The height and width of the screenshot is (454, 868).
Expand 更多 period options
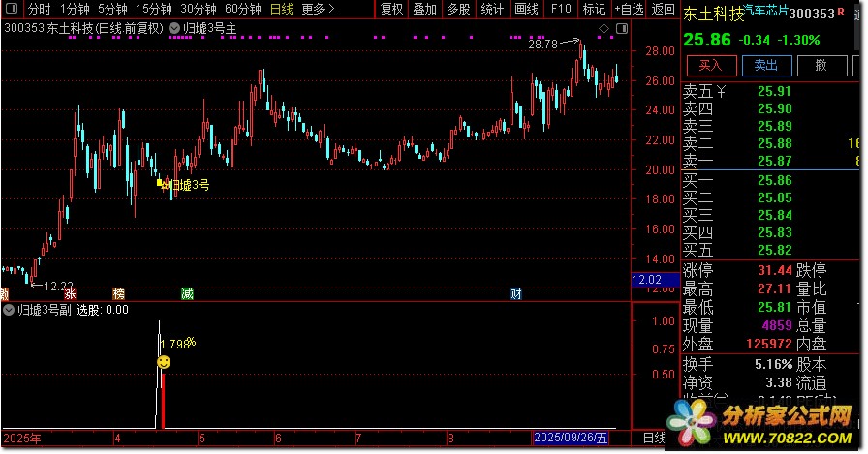[x=318, y=9]
